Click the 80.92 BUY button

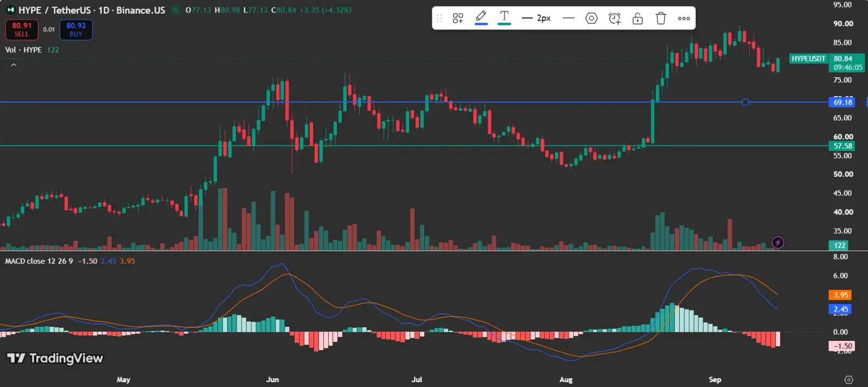tap(76, 30)
